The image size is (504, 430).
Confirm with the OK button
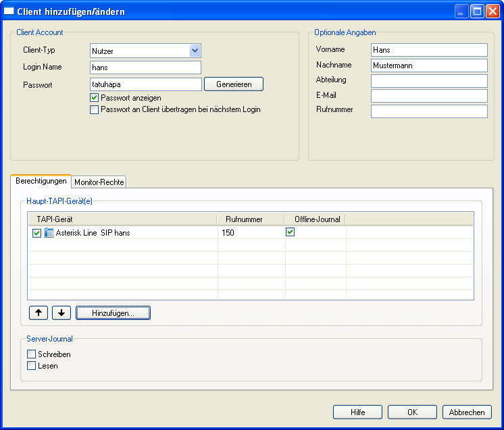[412, 412]
